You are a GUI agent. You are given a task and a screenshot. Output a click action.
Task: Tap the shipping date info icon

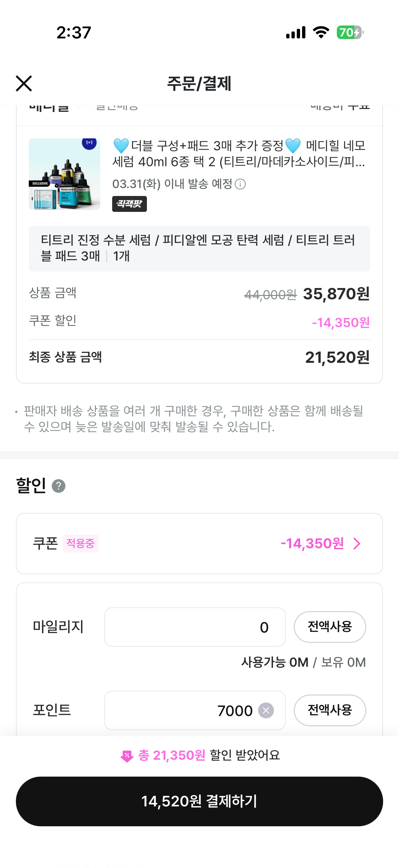(x=240, y=184)
